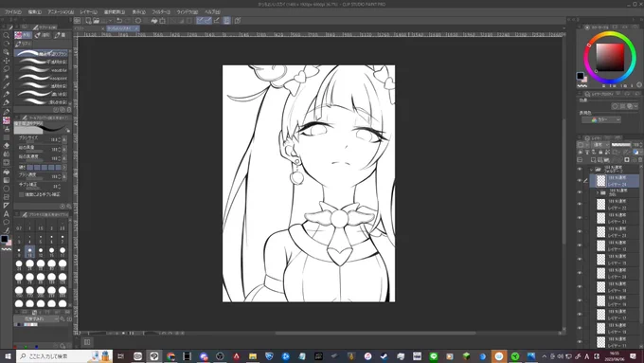Image resolution: width=644 pixels, height=363 pixels.
Task: Hide the フォルダー 2 layer folder
Action: click(580, 170)
